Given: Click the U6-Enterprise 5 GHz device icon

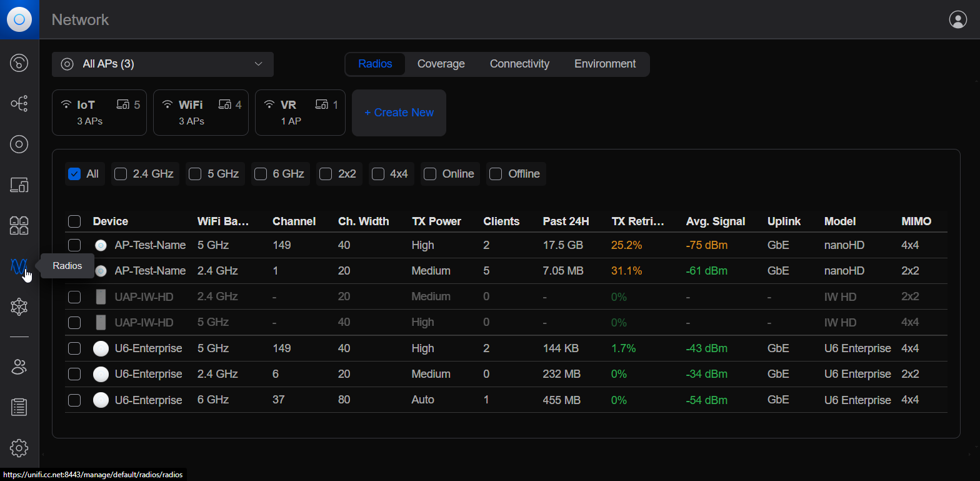Looking at the screenshot, I should pyautogui.click(x=101, y=348).
